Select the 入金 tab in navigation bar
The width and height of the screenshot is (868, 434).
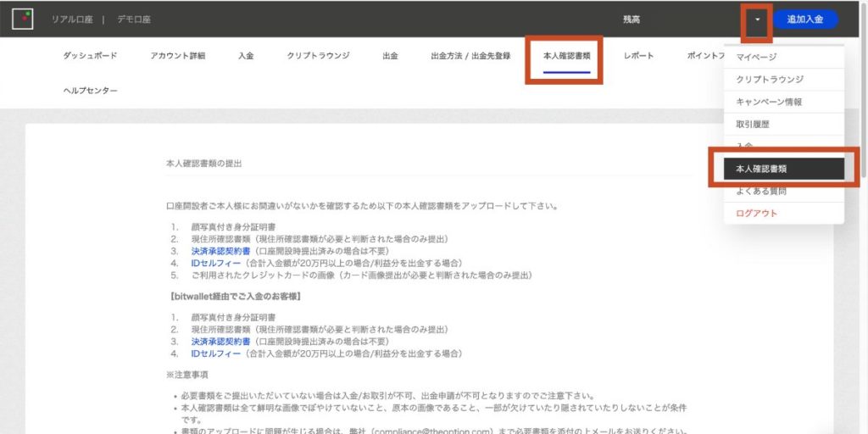246,56
